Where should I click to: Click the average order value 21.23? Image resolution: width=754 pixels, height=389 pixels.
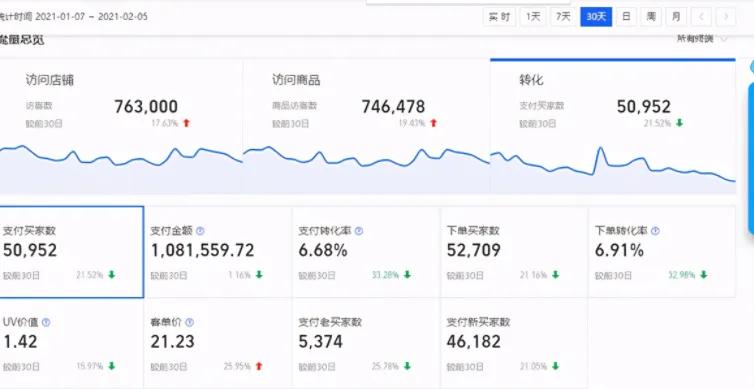pyautogui.click(x=172, y=341)
